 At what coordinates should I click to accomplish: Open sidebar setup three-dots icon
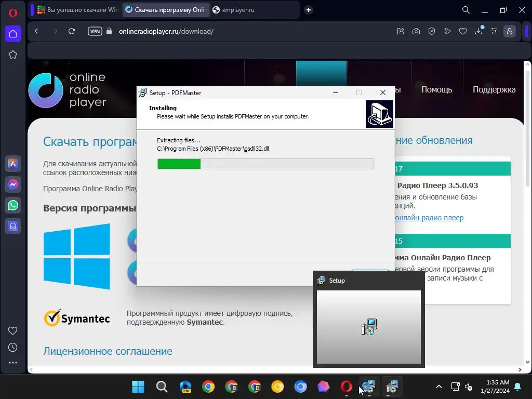coord(13,363)
